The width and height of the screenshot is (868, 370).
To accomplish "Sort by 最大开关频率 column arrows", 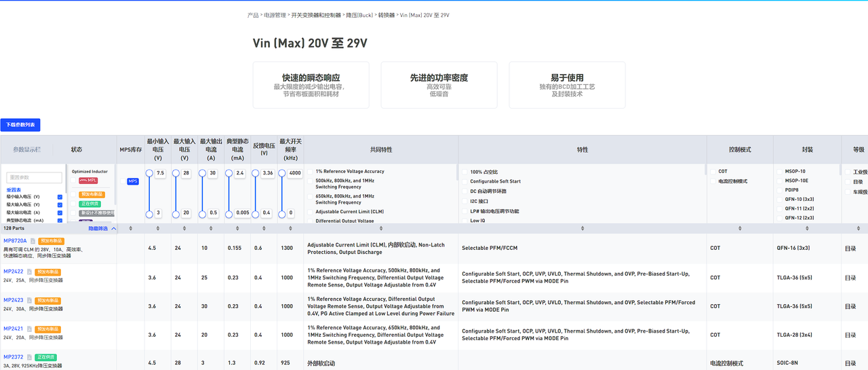I will pyautogui.click(x=290, y=229).
